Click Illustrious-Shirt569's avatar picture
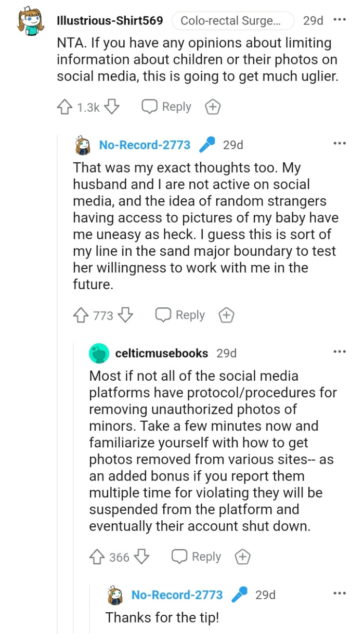 pos(24,20)
